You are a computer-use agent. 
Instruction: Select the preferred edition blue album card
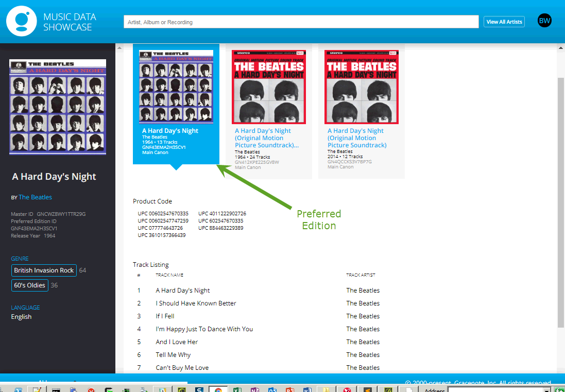click(x=176, y=103)
